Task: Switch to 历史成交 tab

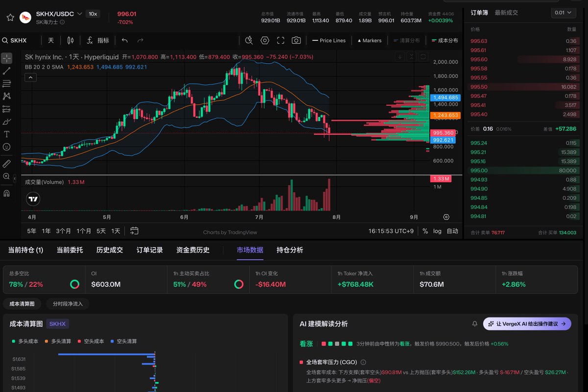Action: (110, 250)
